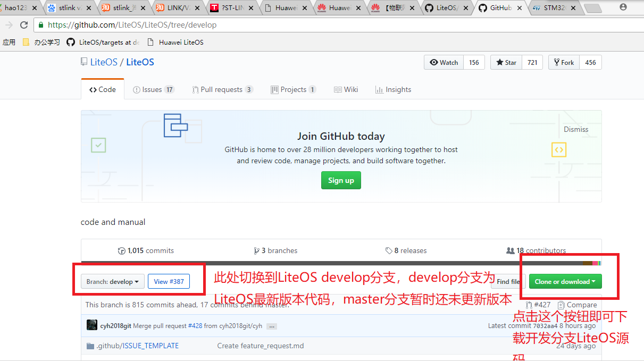
Task: Show the 18 contributors
Action: pos(536,250)
